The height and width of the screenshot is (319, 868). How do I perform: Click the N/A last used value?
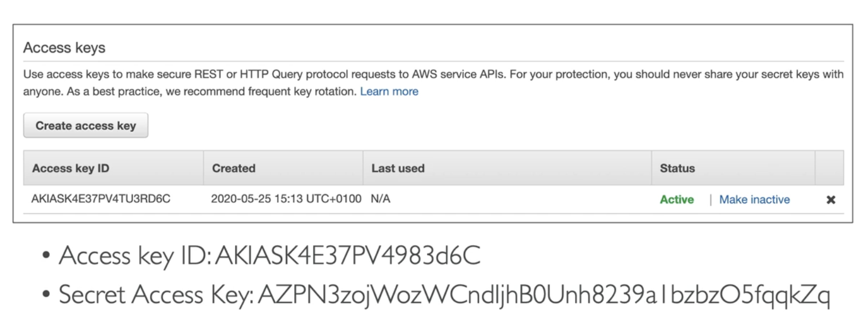coord(381,199)
